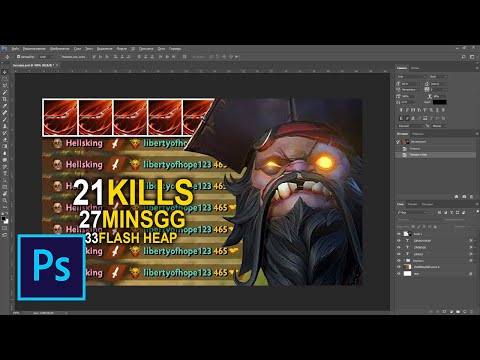
Task: Click the Faux Bold button
Action: (401, 110)
